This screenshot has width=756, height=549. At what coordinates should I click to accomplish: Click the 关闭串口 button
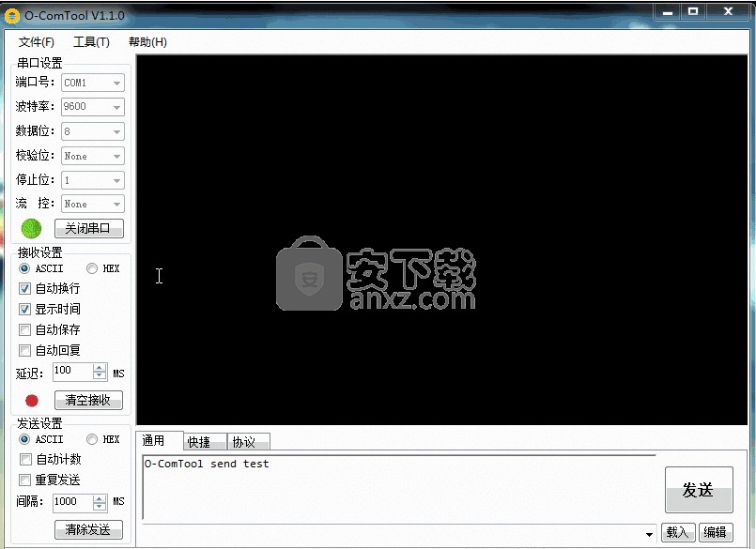click(88, 228)
